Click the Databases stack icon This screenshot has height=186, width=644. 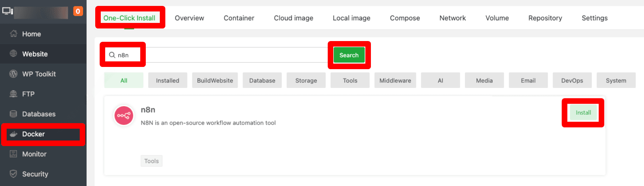pos(14,114)
